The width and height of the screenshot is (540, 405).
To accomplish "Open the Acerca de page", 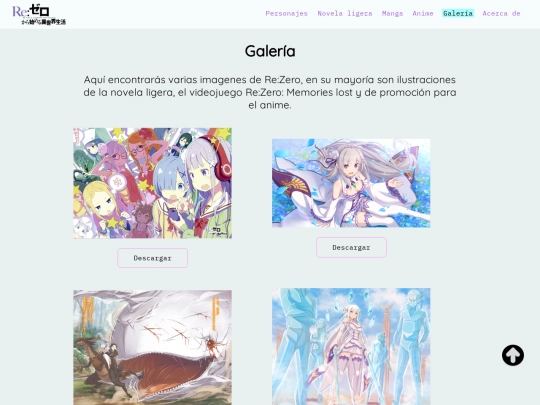I will pos(501,13).
